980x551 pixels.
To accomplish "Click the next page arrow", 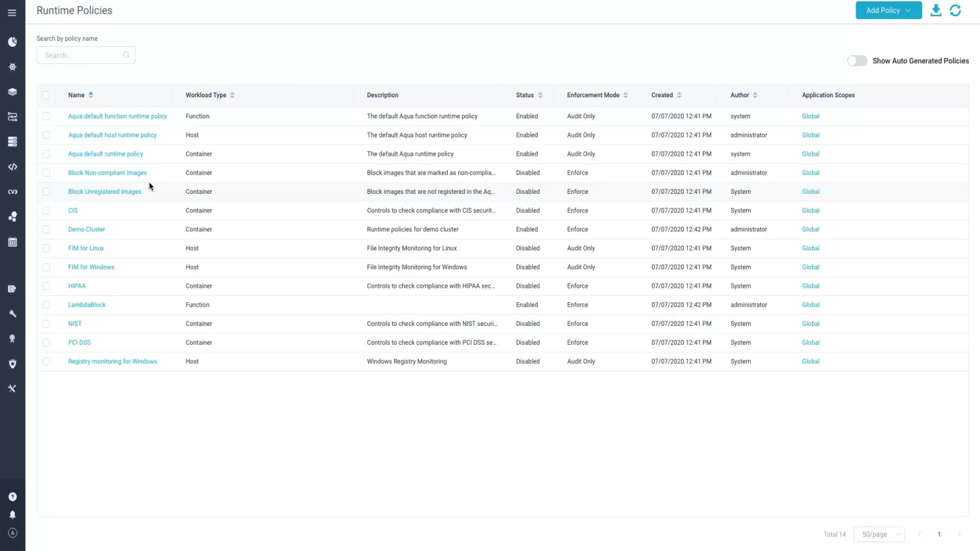I will click(960, 534).
